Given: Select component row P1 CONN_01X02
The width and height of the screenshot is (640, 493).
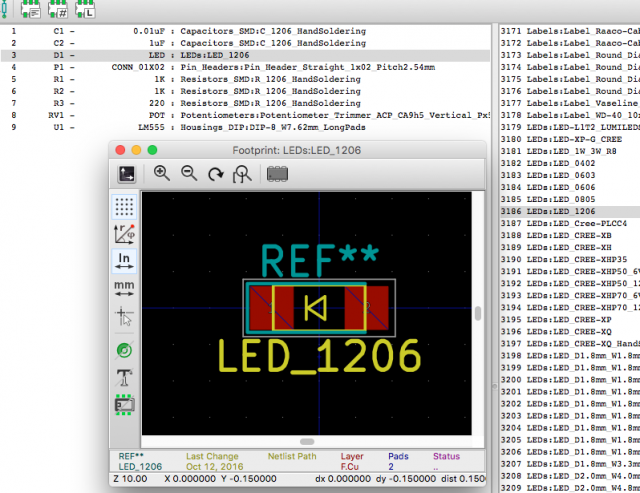Looking at the screenshot, I should point(245,67).
